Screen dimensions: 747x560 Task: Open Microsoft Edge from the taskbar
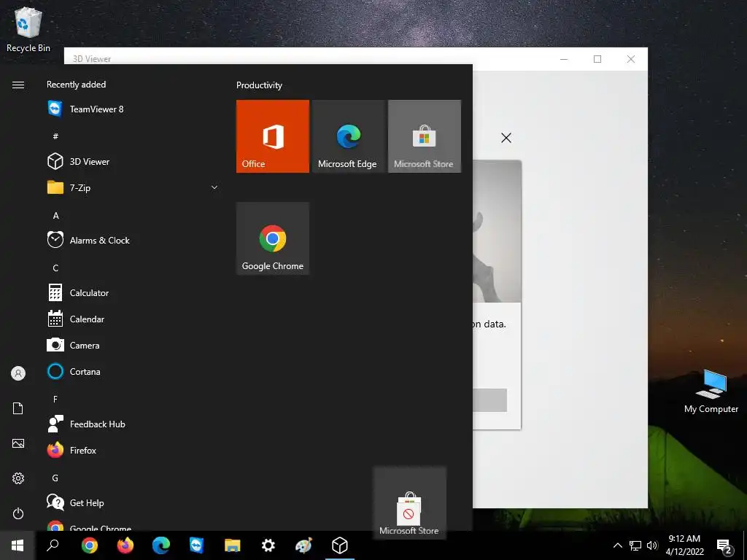(161, 545)
